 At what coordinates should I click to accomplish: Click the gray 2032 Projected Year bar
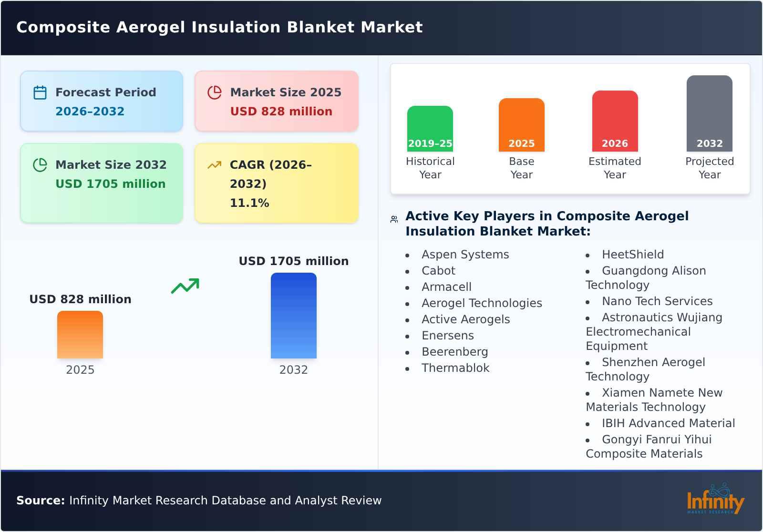[709, 114]
